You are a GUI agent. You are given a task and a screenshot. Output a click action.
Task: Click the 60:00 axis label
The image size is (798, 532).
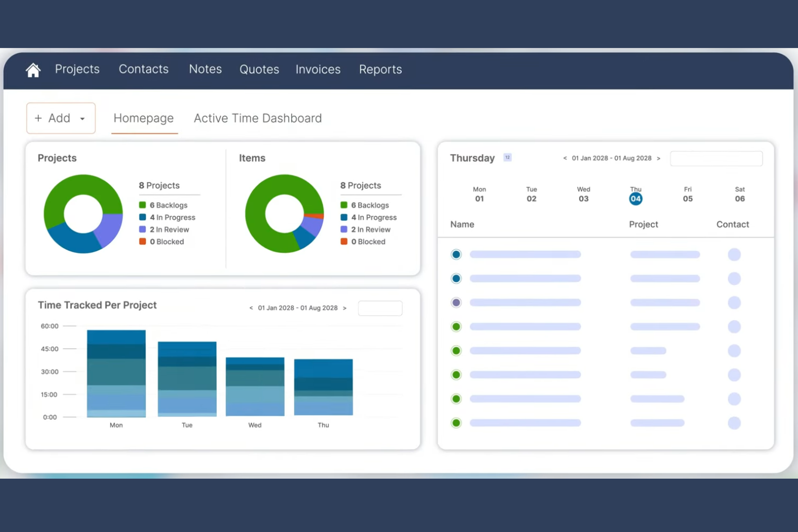50,326
